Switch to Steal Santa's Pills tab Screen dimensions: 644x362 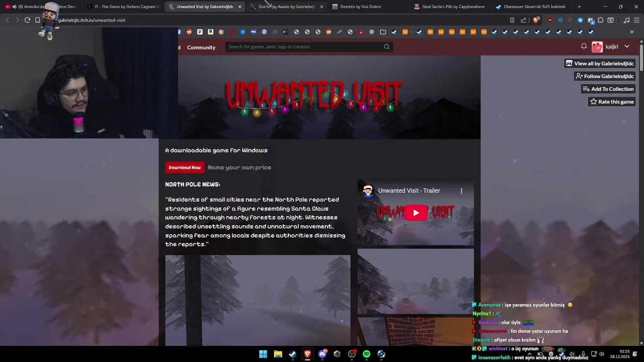pyautogui.click(x=450, y=7)
